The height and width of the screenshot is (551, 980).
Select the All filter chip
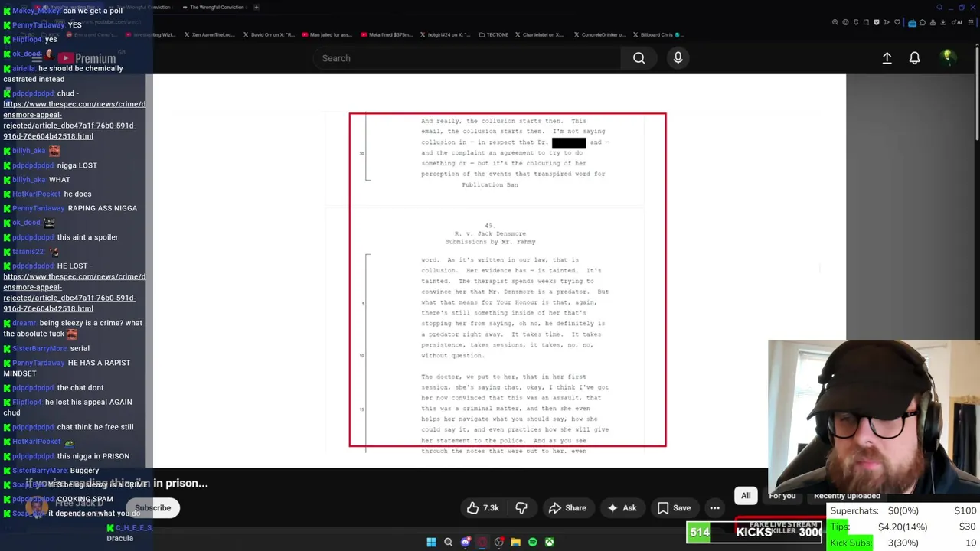pos(746,496)
